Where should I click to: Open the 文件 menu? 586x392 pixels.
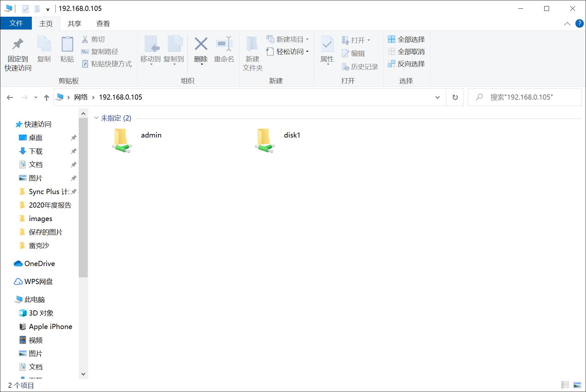click(16, 23)
